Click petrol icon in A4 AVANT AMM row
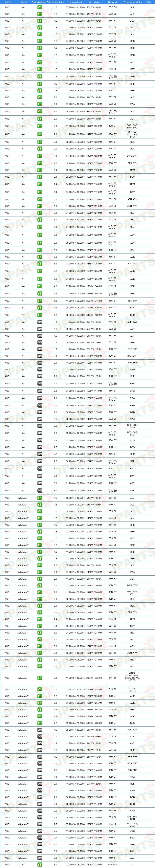The image size is (155, 868). [40, 619]
